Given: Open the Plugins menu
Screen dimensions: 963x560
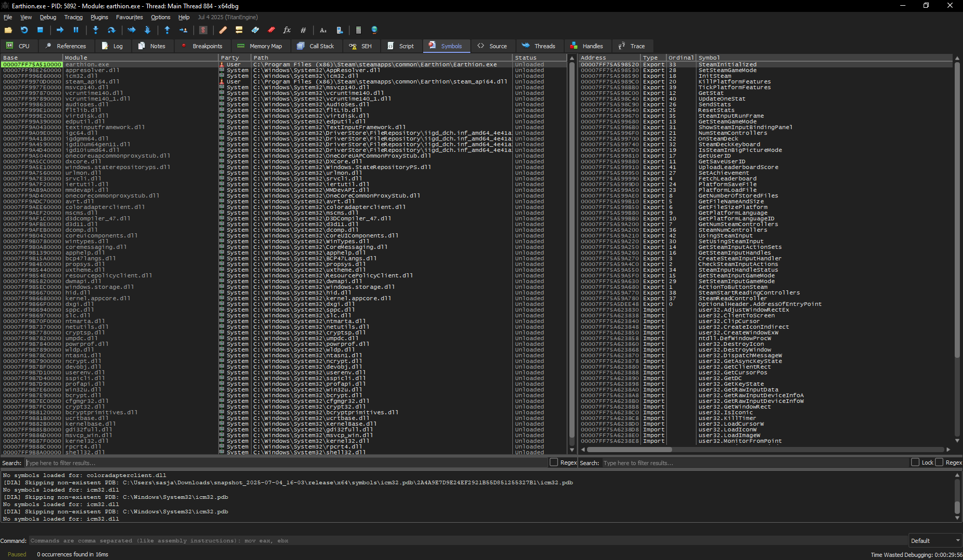Looking at the screenshot, I should tap(99, 17).
